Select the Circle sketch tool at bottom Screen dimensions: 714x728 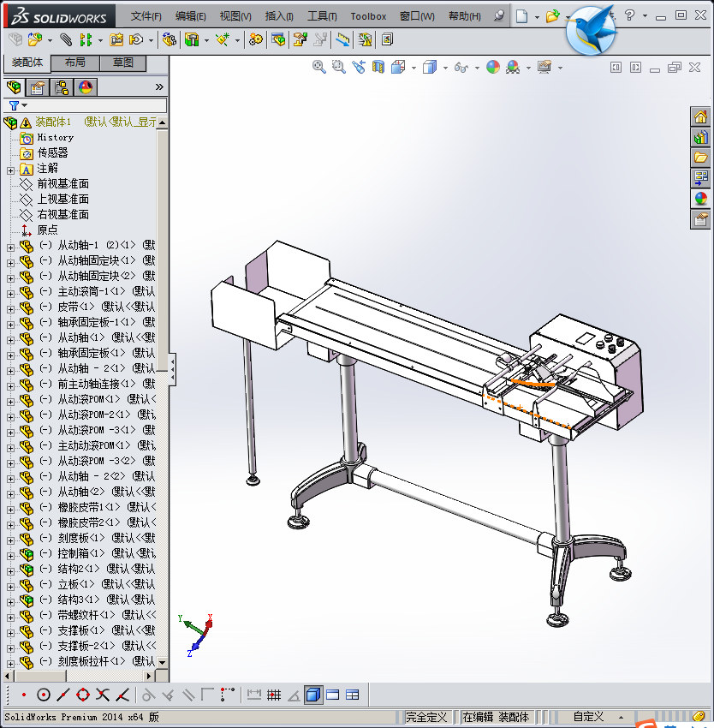pyautogui.click(x=43, y=695)
